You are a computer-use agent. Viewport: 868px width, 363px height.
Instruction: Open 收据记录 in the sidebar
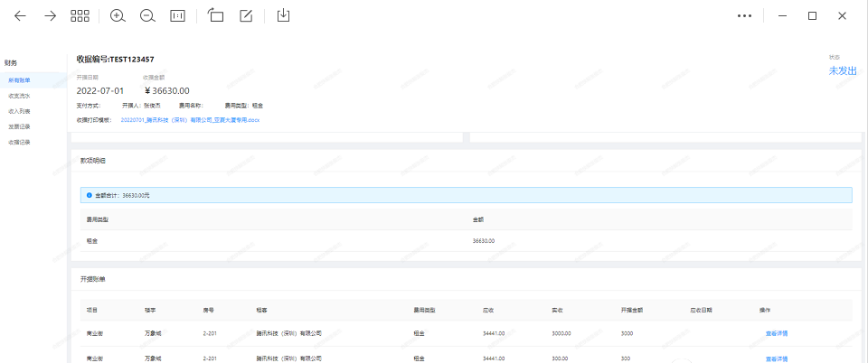20,142
